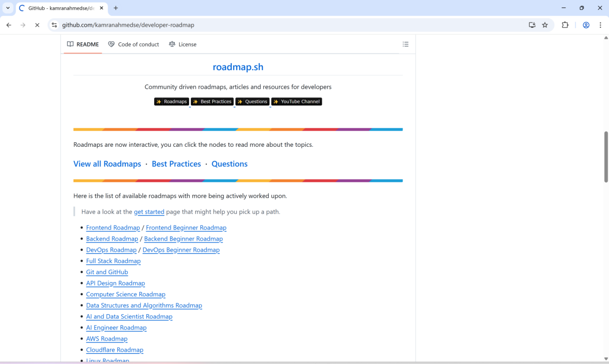This screenshot has height=364, width=609.
Task: Minimize the Chrome window
Action: (x=564, y=8)
